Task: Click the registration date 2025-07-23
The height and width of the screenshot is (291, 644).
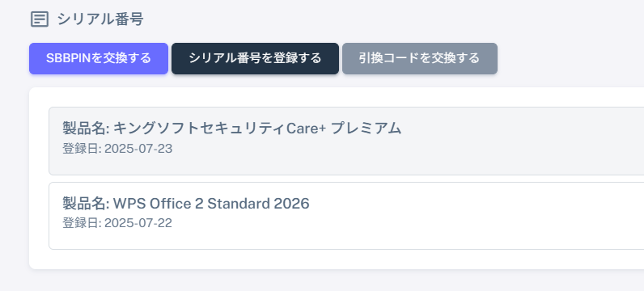Action: click(x=138, y=149)
